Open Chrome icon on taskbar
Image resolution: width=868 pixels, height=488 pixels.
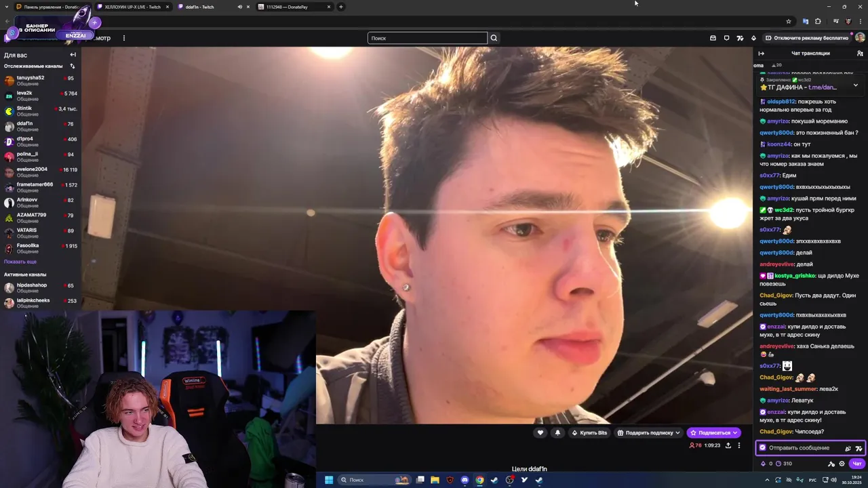tap(479, 480)
